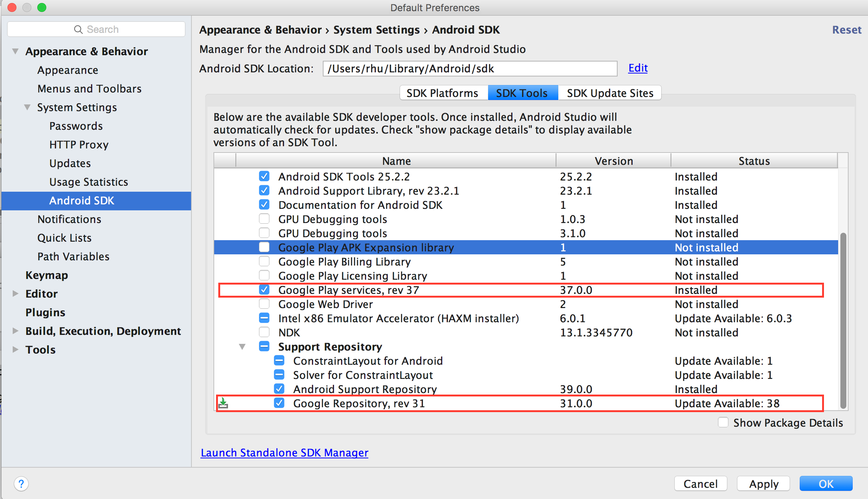Confirm with the OK button
868x499 pixels.
click(x=826, y=484)
